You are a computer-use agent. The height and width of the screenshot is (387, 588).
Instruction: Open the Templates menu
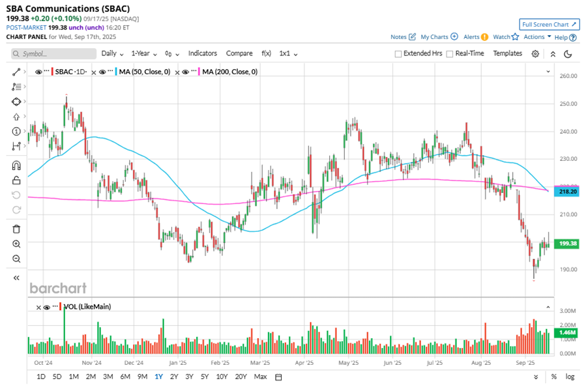coord(507,53)
